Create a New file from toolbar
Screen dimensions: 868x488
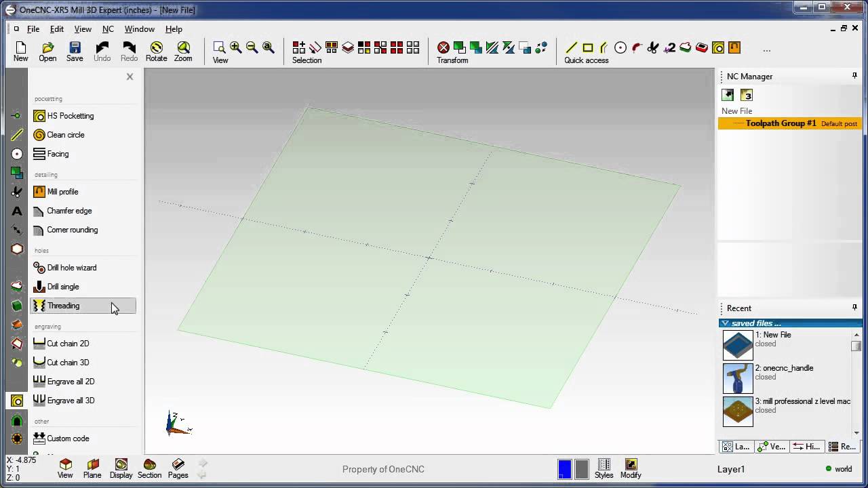[20, 52]
